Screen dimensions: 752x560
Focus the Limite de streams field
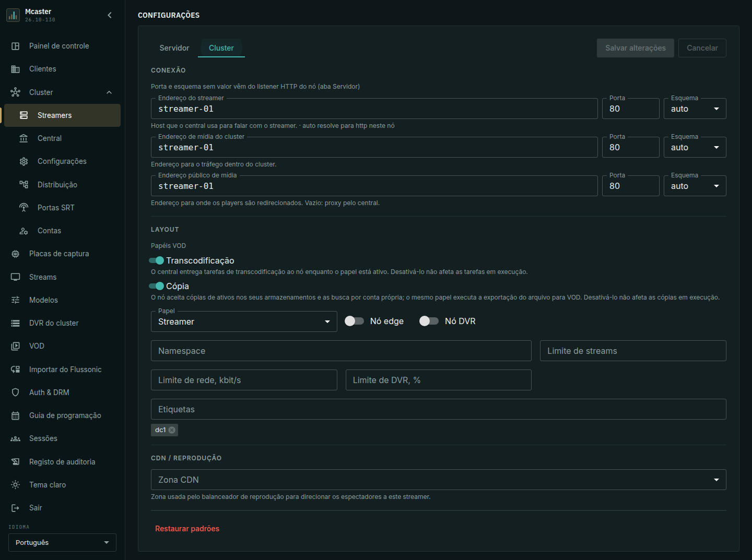(633, 351)
